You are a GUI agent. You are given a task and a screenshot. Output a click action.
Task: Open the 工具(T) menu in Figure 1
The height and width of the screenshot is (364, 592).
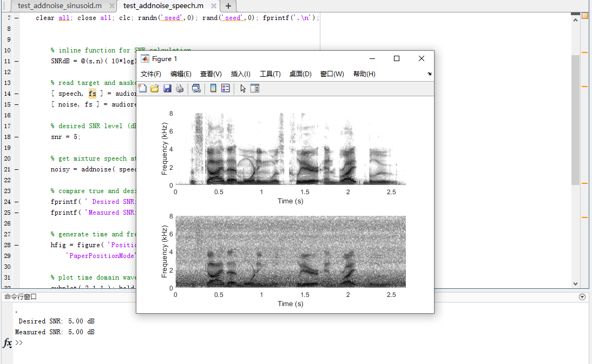[270, 74]
